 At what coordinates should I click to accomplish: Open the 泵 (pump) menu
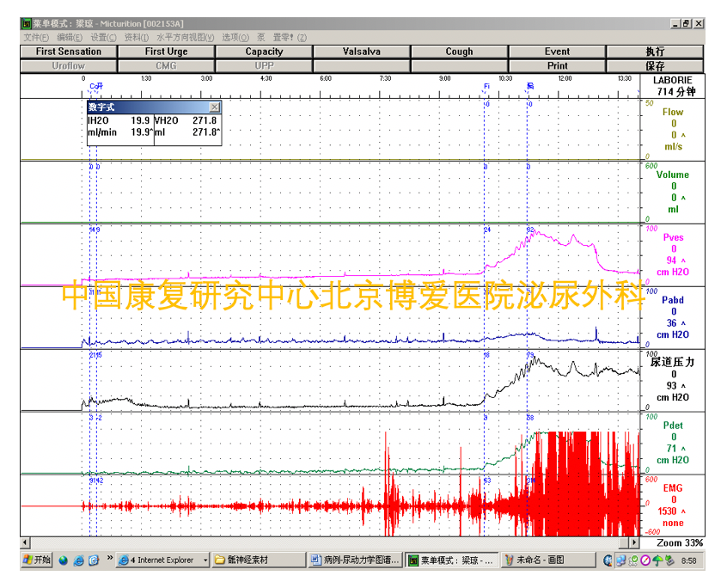[x=261, y=38]
